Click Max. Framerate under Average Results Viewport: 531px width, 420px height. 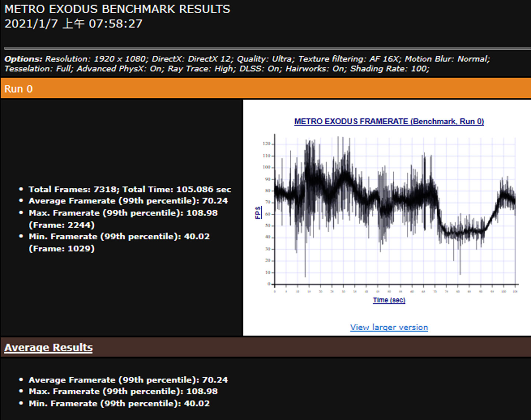click(123, 392)
